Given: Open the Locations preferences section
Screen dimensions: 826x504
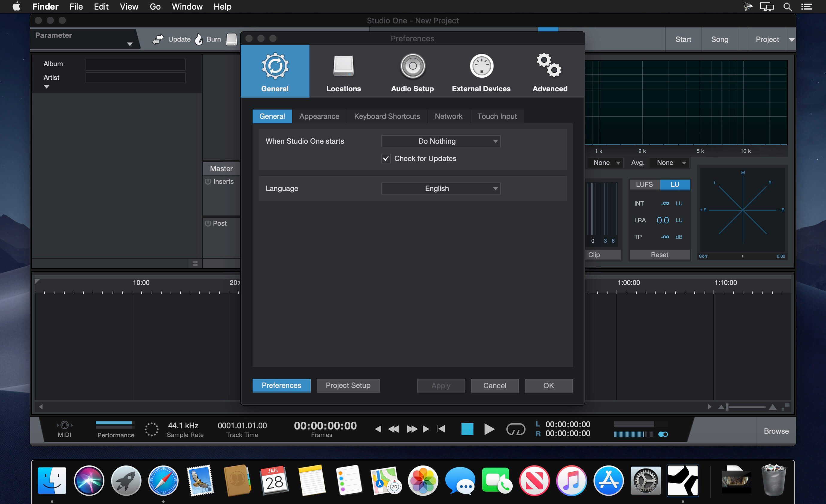Looking at the screenshot, I should pyautogui.click(x=343, y=72).
